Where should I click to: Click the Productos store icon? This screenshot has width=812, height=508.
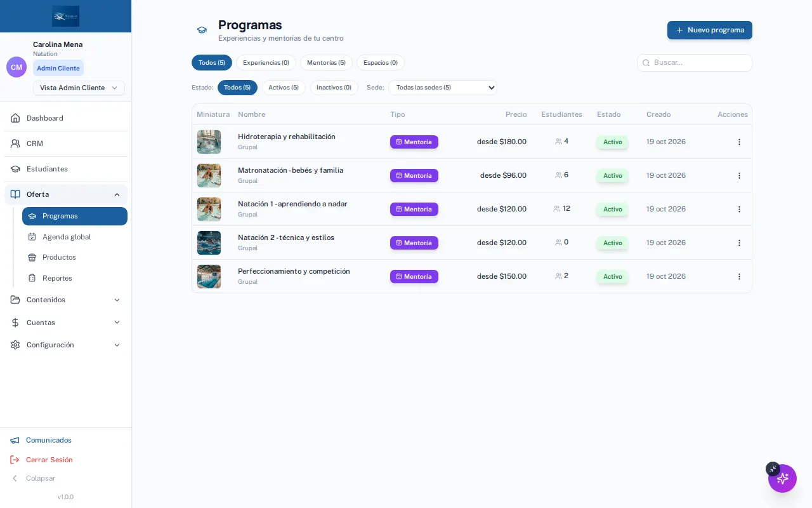pyautogui.click(x=32, y=257)
